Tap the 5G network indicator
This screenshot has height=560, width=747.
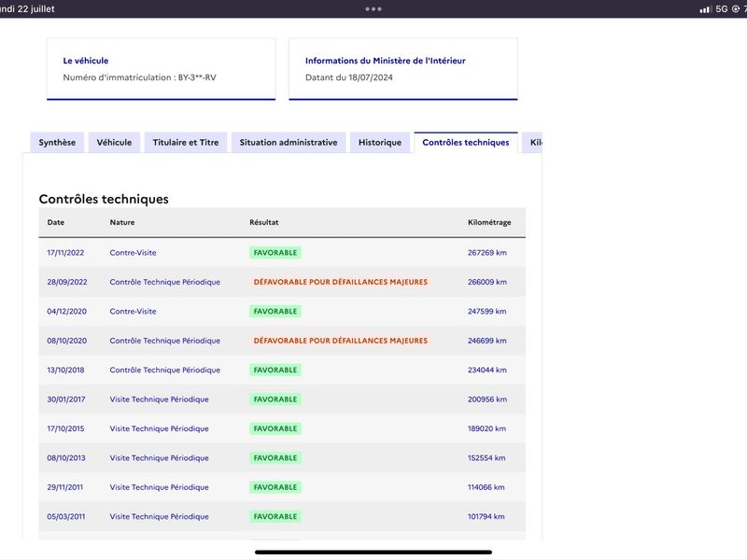[722, 9]
